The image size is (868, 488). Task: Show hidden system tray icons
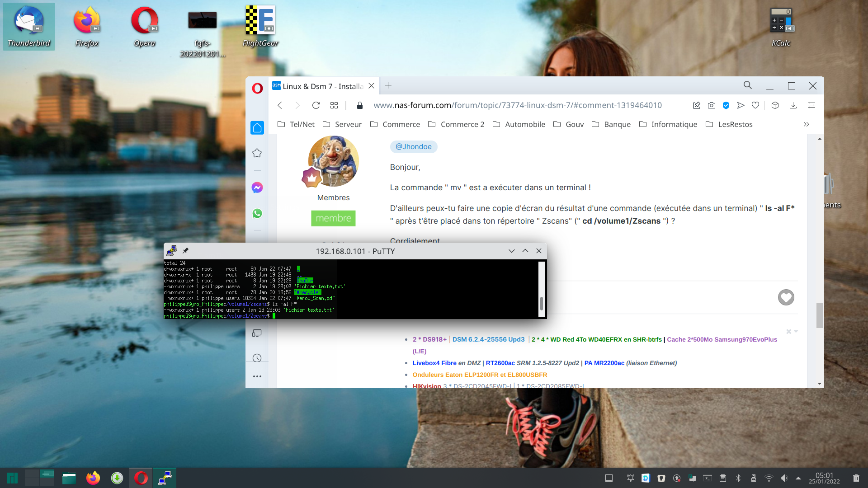click(798, 478)
